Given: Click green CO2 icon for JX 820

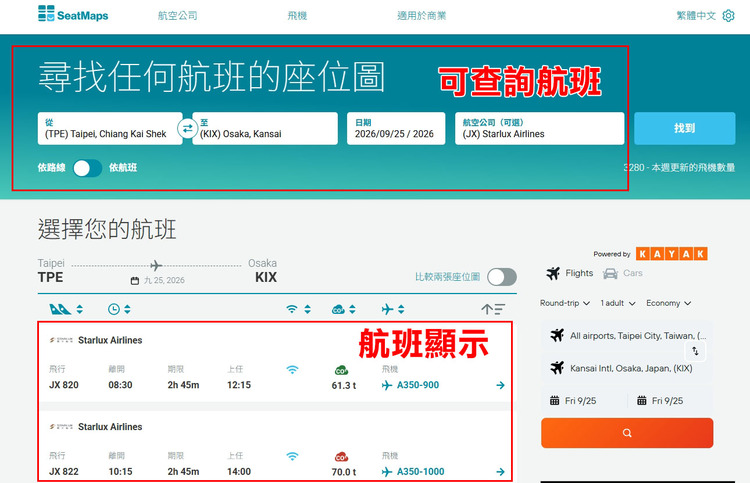Looking at the screenshot, I should coord(341,370).
